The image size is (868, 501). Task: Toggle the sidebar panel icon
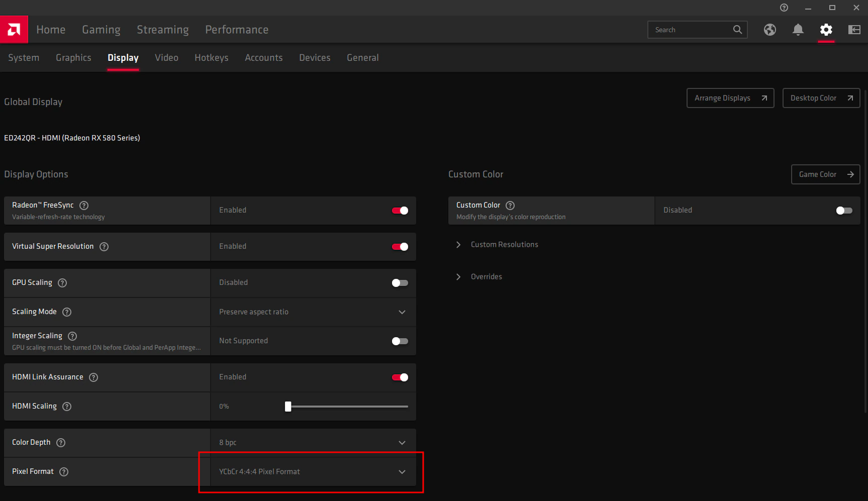click(x=854, y=30)
